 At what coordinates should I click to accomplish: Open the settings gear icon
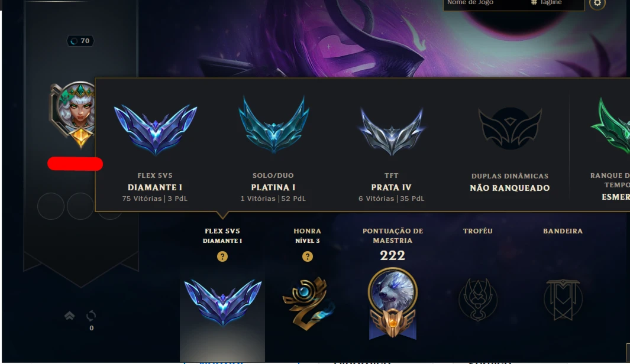[597, 4]
